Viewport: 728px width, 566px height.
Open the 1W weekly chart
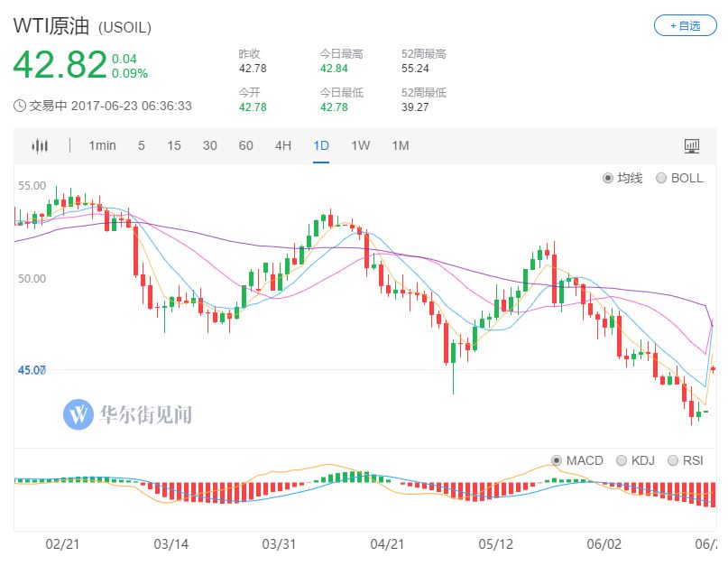pyautogui.click(x=361, y=145)
